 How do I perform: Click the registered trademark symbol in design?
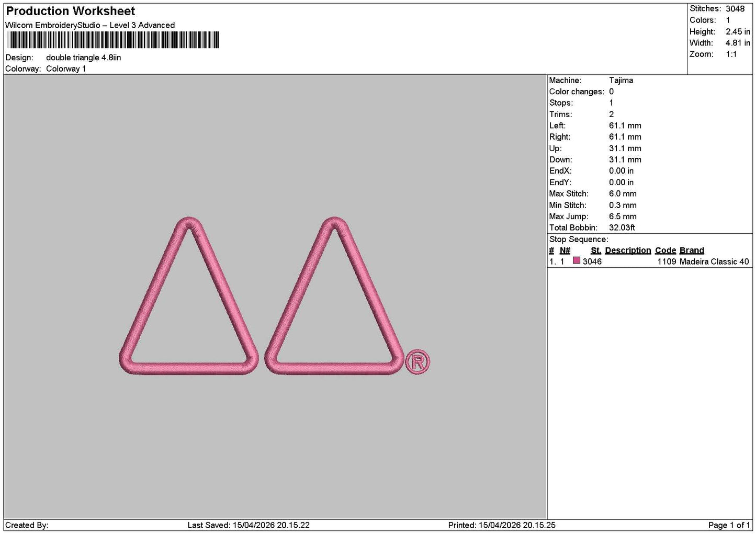pos(418,362)
